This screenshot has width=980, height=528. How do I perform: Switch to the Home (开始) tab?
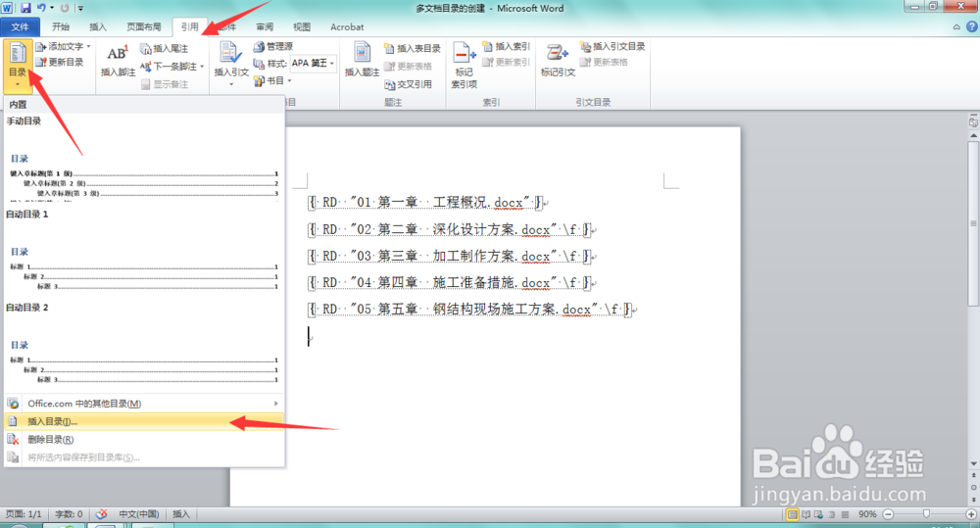[x=61, y=26]
